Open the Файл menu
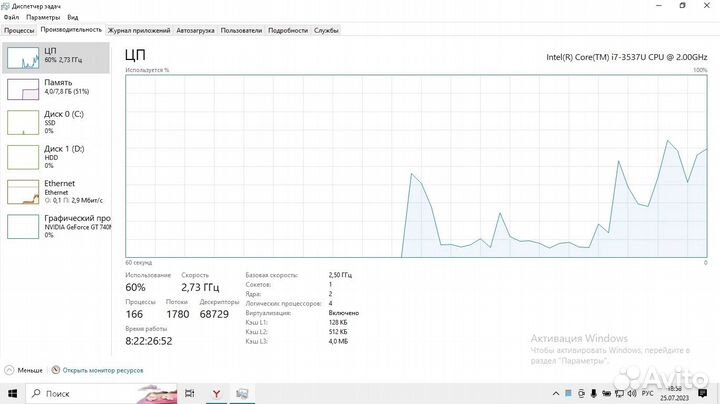This screenshot has height=404, width=720. pyautogui.click(x=11, y=17)
